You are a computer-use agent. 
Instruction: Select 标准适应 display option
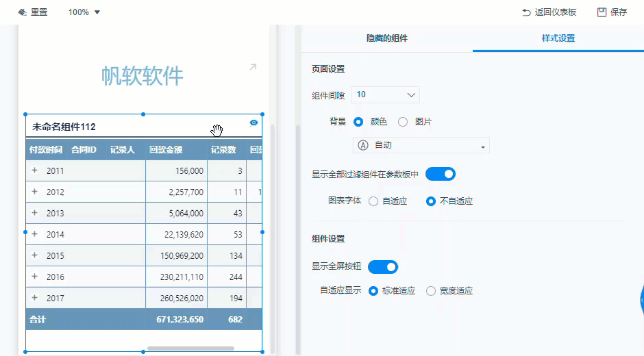[373, 291]
